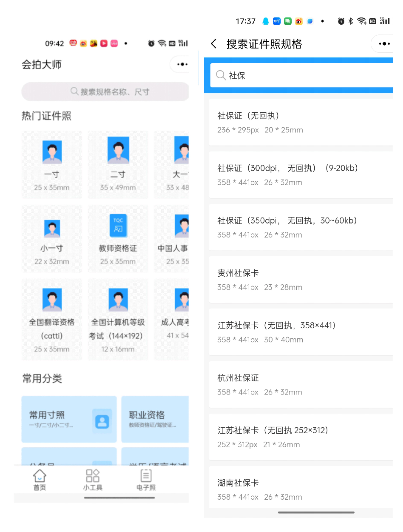The width and height of the screenshot is (403, 532).
Task: Open the three-dot menu on search screen
Action: [x=384, y=44]
